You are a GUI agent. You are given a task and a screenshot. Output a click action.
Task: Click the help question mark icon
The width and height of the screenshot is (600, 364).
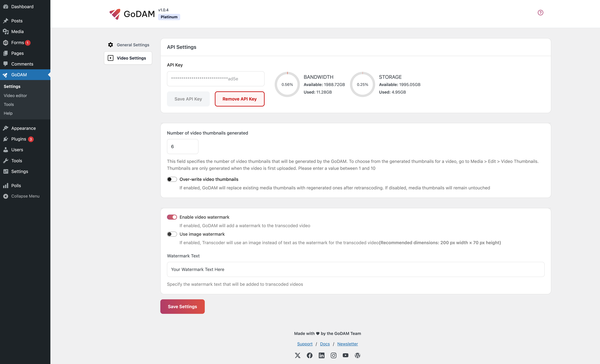(x=540, y=13)
